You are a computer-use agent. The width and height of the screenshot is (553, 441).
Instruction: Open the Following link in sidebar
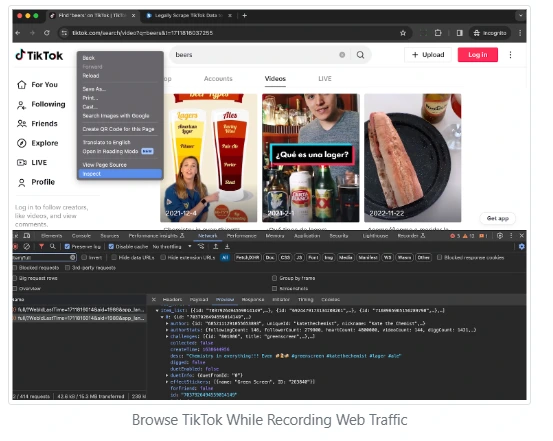pos(41,104)
